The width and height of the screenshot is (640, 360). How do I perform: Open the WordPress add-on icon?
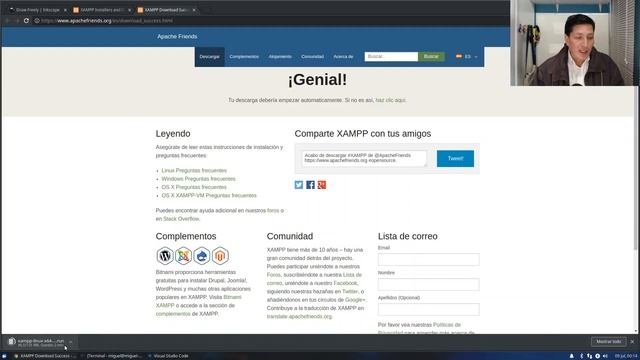point(165,256)
